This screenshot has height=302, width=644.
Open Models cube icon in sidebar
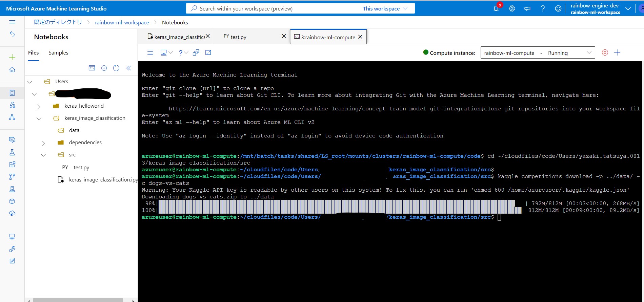pyautogui.click(x=12, y=201)
